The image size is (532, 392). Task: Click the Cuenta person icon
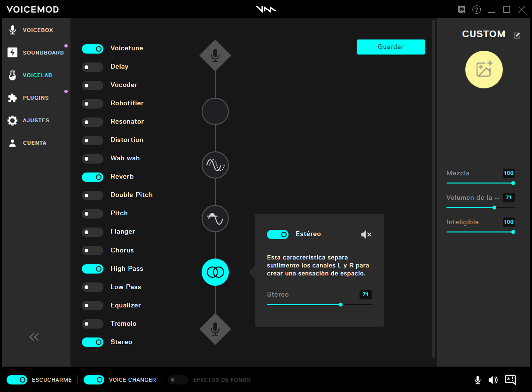(13, 143)
